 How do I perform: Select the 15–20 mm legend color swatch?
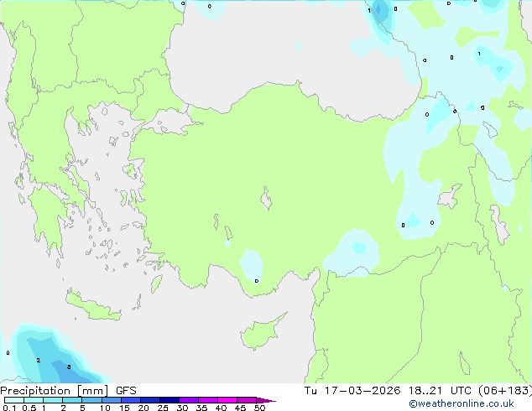pos(131,400)
